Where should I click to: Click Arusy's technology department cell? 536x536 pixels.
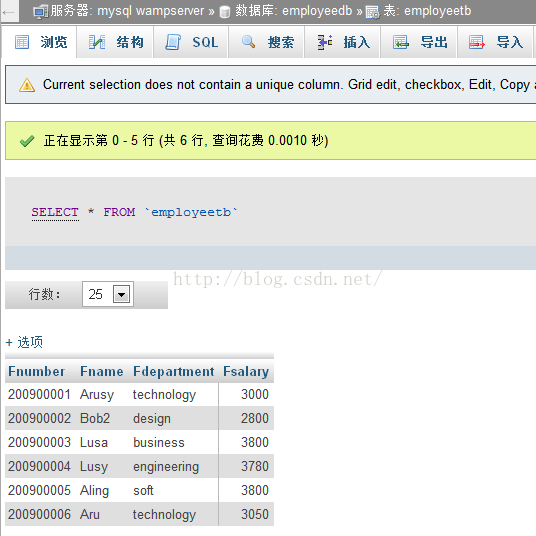coord(164,395)
